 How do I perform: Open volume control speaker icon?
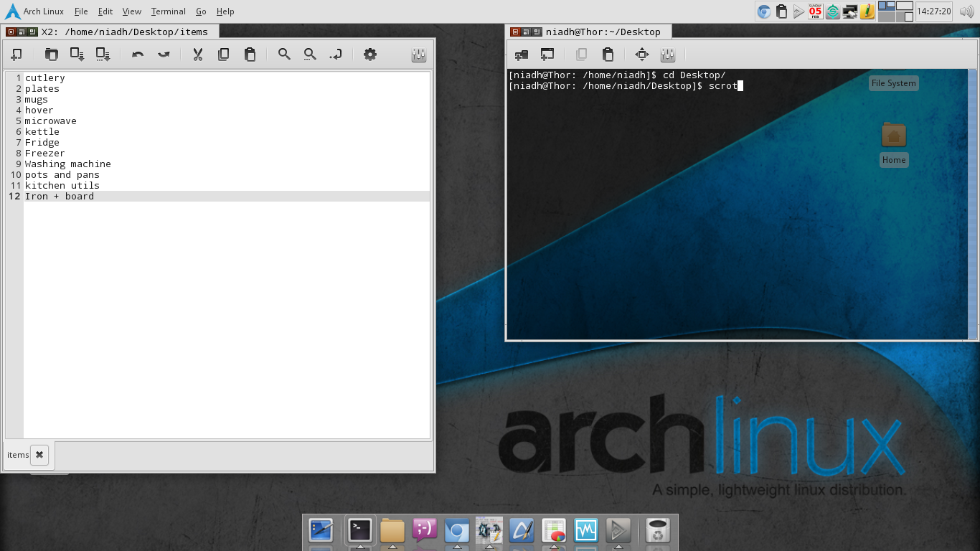(966, 11)
